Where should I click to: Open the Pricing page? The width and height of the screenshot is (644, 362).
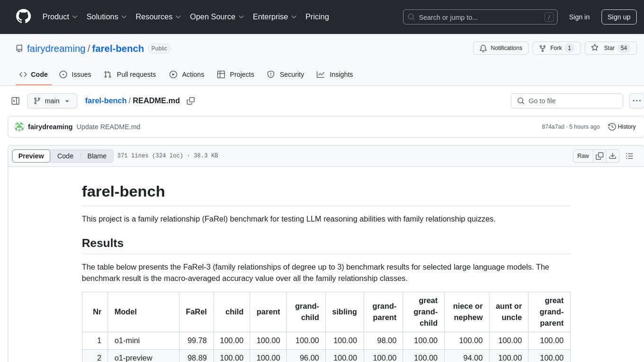(317, 17)
